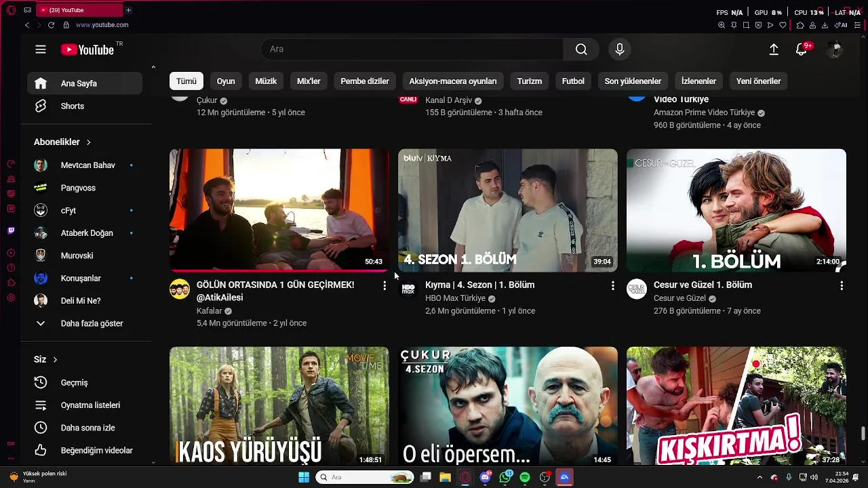Expand the Siz section chevron
The image size is (868, 488).
pyautogui.click(x=56, y=359)
